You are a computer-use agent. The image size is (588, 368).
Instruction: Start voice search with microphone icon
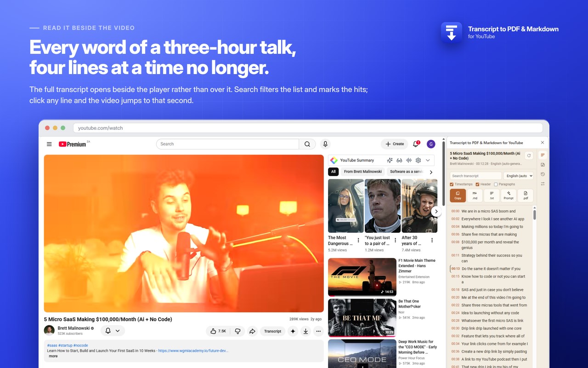[325, 144]
